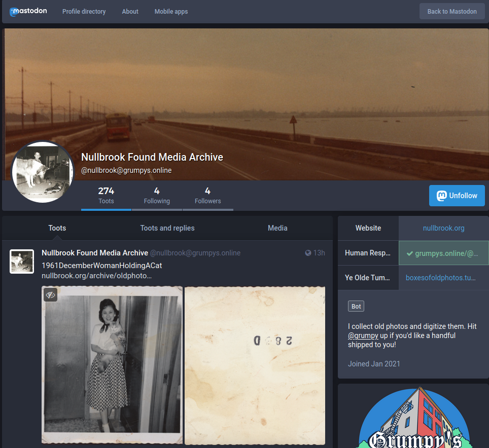Open the 13h toot timestamp
Viewport: 489px width, 448px height.
(x=319, y=253)
